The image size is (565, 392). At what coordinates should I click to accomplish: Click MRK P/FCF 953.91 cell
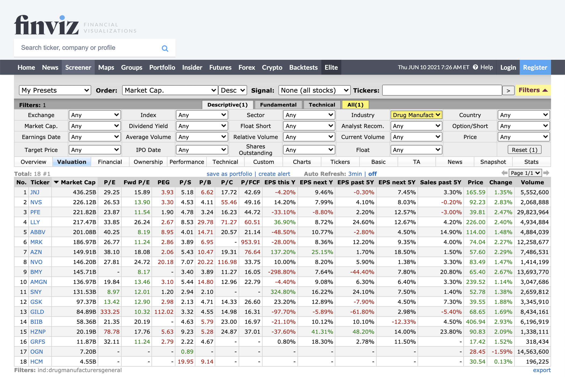point(250,242)
